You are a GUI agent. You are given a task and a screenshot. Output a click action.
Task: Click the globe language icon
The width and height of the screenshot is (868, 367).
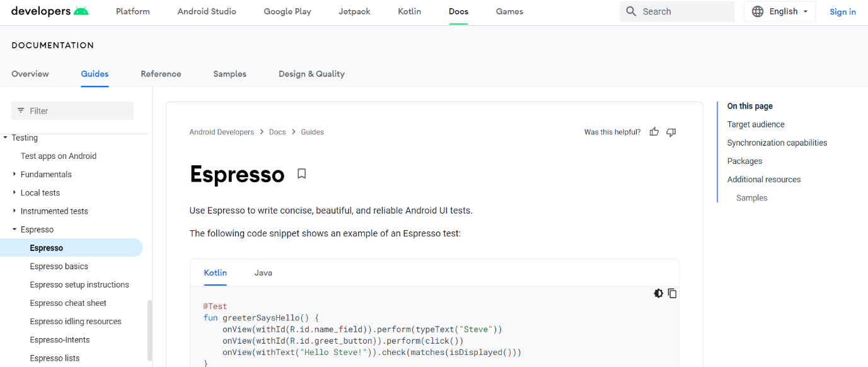click(758, 11)
